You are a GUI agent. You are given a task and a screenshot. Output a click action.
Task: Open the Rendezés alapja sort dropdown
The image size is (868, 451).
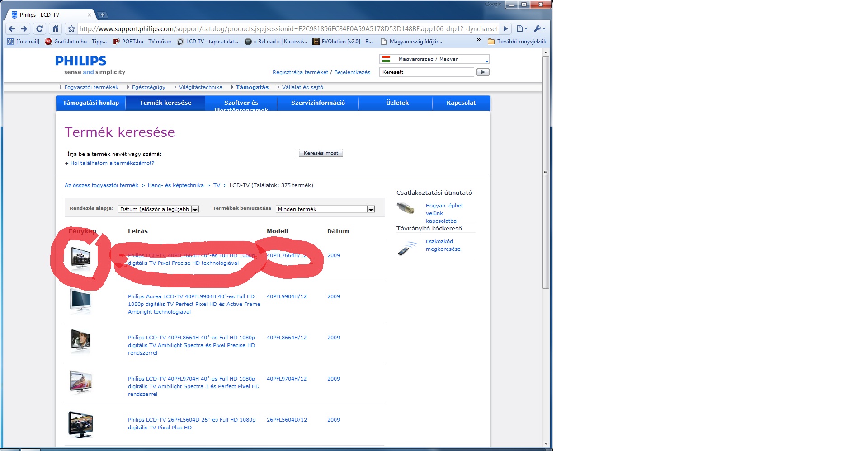tap(159, 209)
